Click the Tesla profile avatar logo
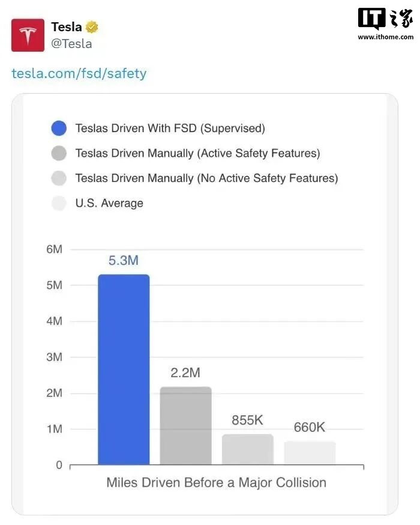This screenshot has height=525, width=420. (x=28, y=35)
